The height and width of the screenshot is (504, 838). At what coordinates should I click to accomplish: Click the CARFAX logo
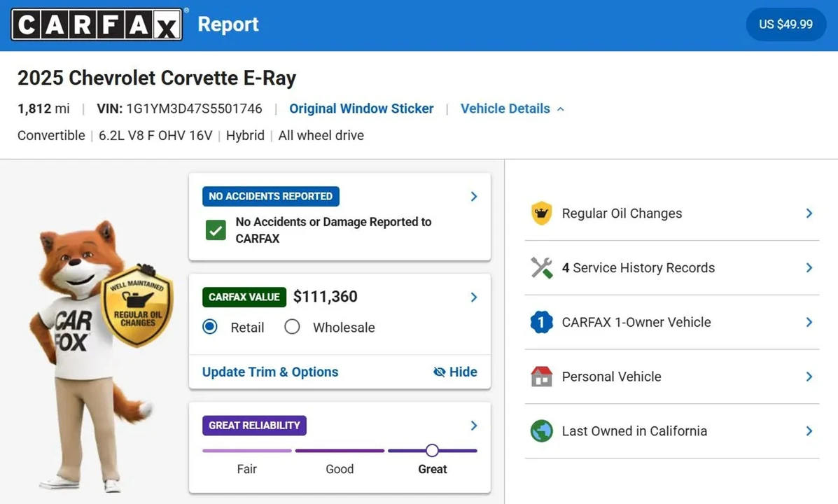click(97, 24)
